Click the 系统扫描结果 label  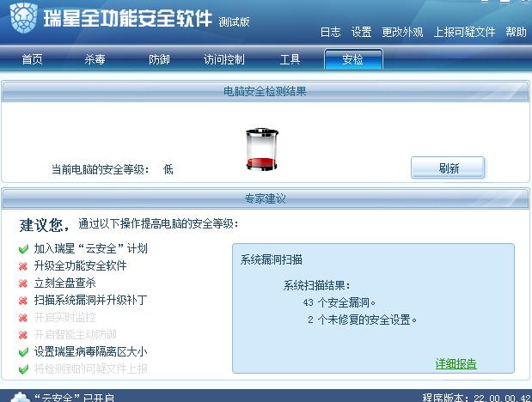pyautogui.click(x=316, y=285)
